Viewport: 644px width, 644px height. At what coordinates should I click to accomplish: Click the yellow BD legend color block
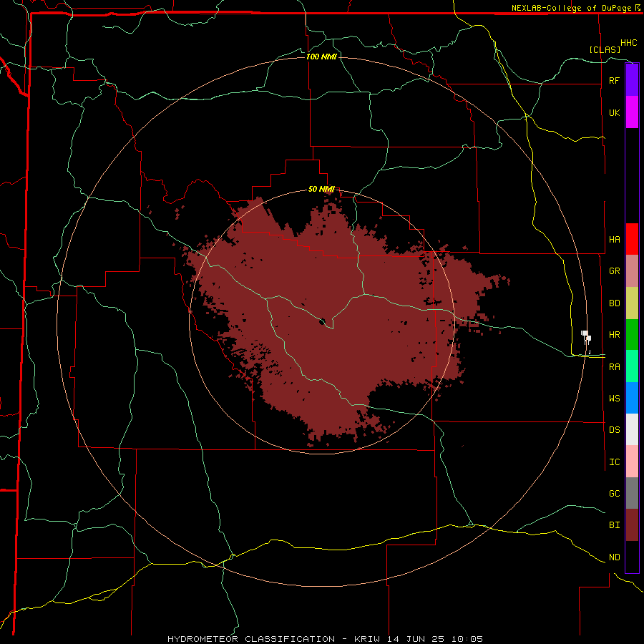(632, 303)
